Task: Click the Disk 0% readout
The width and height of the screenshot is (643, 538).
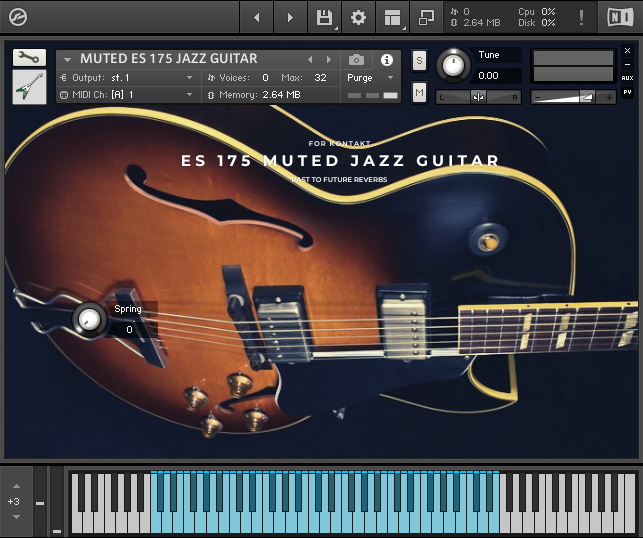Action: pyautogui.click(x=537, y=23)
